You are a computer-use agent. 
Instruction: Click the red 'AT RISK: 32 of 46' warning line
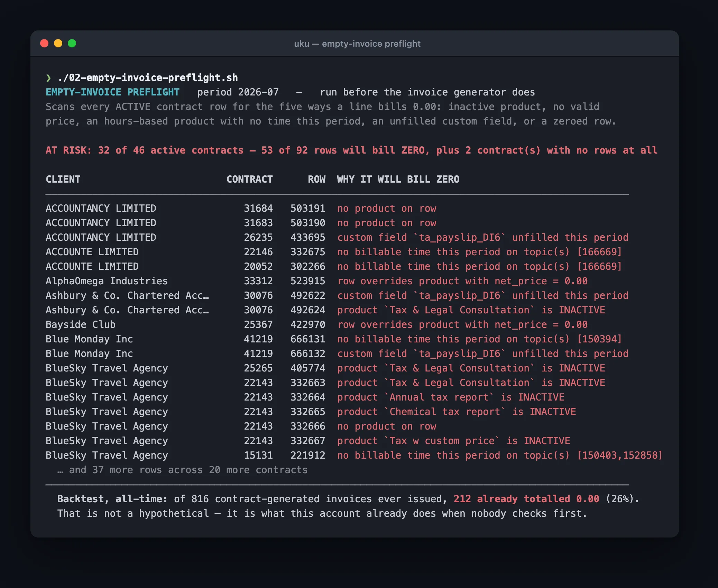(351, 150)
